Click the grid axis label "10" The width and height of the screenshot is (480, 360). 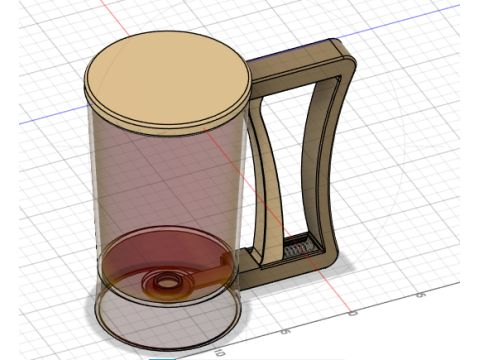pos(220,352)
